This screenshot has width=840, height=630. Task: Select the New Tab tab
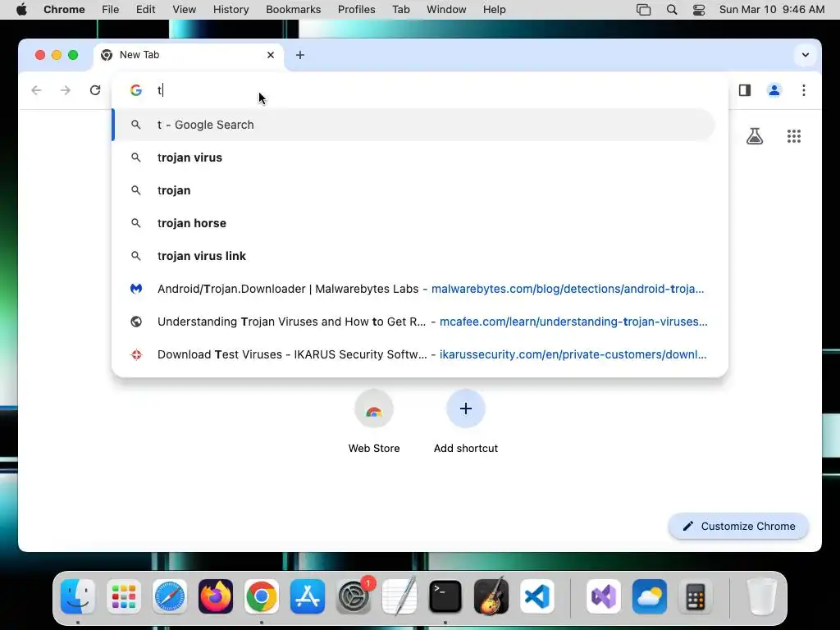pyautogui.click(x=188, y=55)
